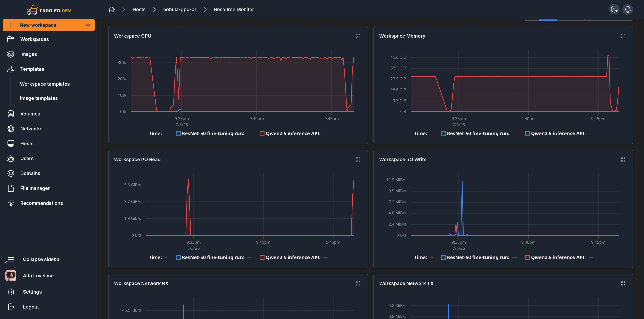Click the Users group icon
Image resolution: width=644 pixels, height=319 pixels.
coord(11,158)
